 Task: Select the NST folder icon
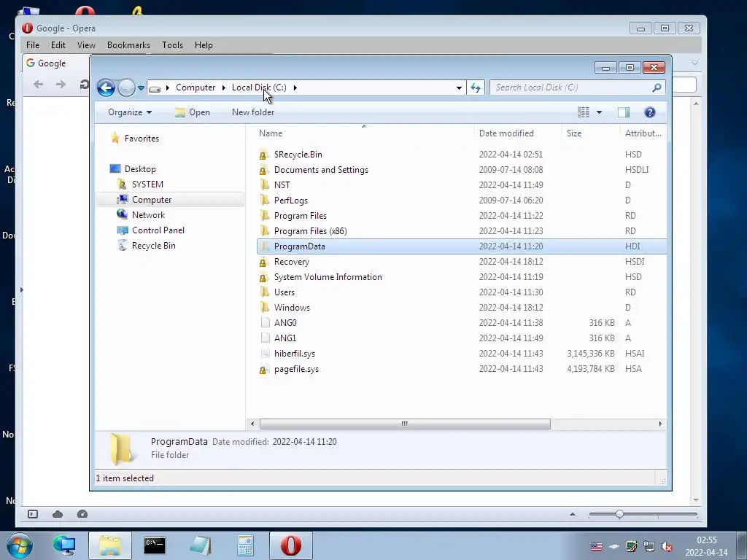(x=264, y=185)
